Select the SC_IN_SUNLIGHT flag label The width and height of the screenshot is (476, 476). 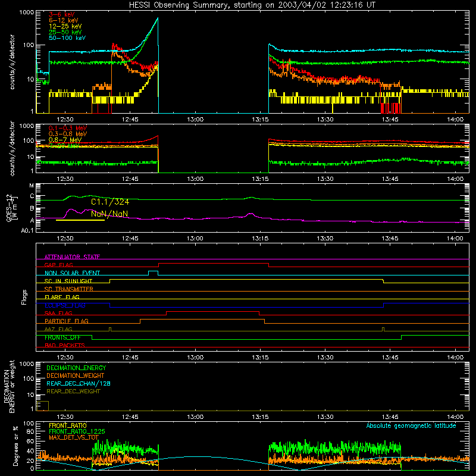click(x=68, y=281)
